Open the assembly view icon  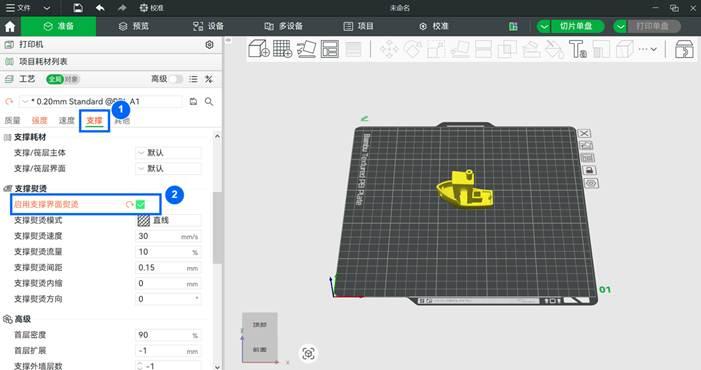684,49
